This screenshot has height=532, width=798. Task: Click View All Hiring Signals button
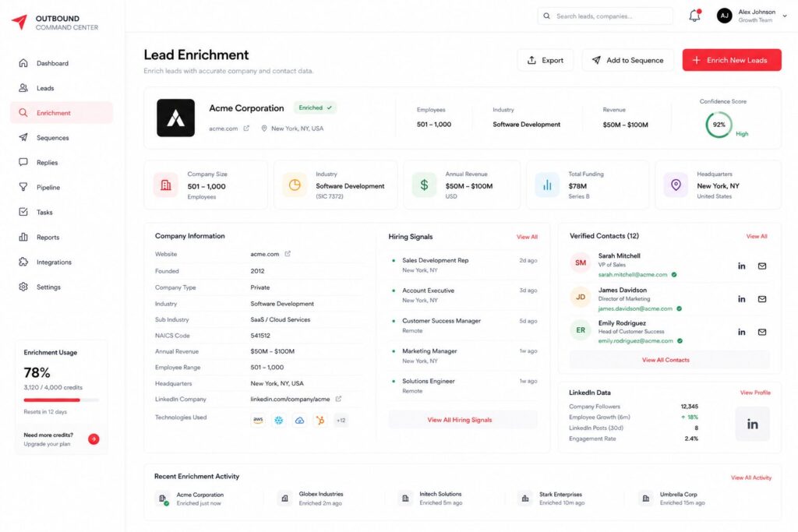[x=463, y=420]
